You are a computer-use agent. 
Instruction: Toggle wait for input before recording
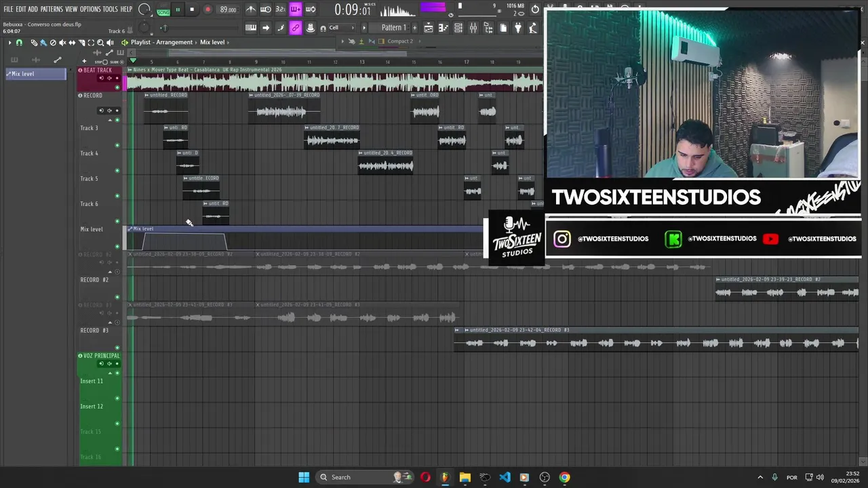(x=265, y=9)
